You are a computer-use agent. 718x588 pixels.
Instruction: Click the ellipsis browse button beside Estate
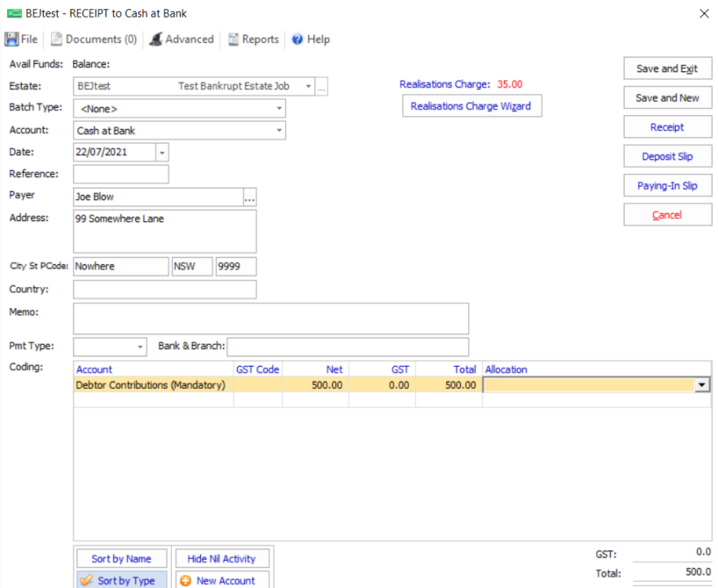point(321,87)
